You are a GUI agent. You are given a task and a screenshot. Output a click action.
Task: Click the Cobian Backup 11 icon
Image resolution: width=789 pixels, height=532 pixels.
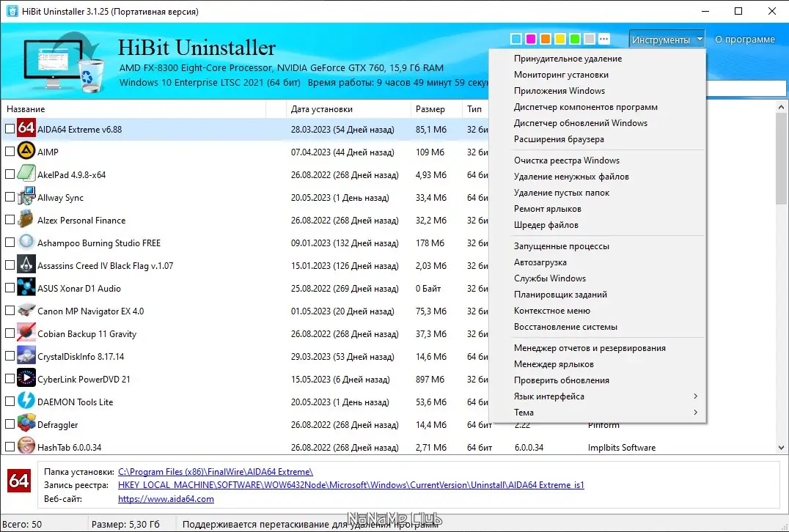point(26,333)
